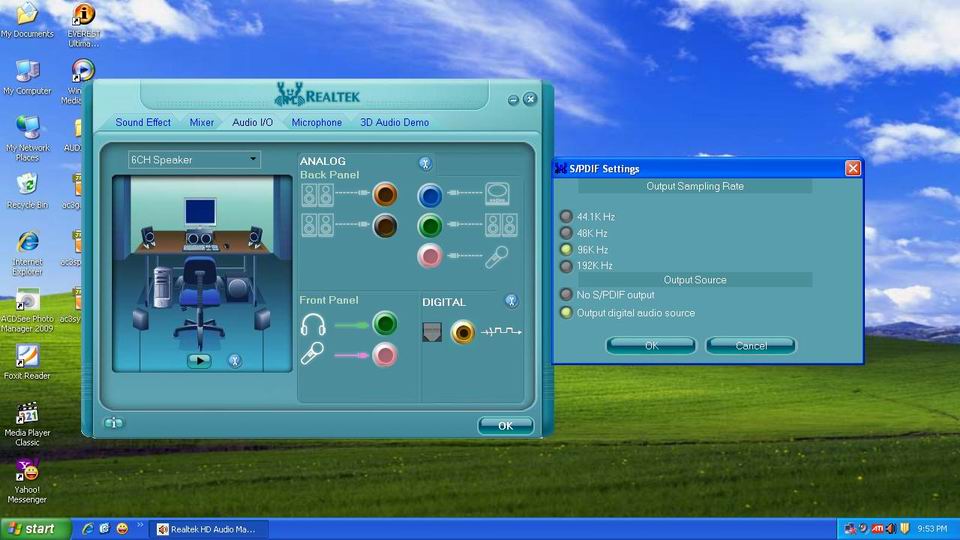This screenshot has height=540, width=960.
Task: Switch to Audio I/O tab
Action: click(252, 122)
